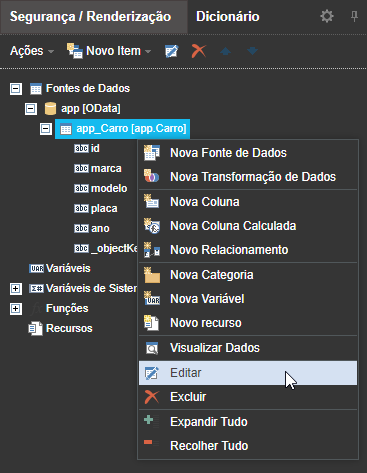The image size is (367, 473).
Task: Open the settings gear icon
Action: coord(327,16)
